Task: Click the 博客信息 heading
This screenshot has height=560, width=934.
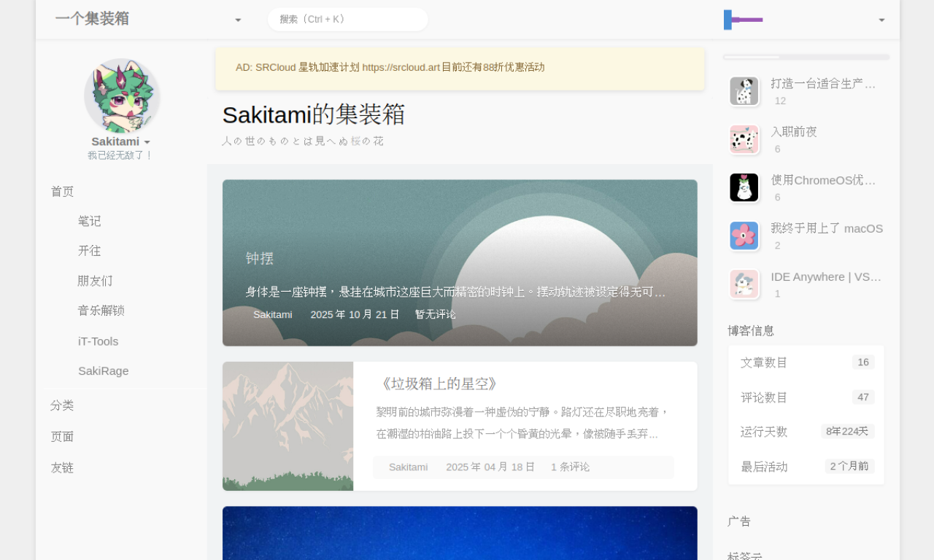Action: [751, 330]
